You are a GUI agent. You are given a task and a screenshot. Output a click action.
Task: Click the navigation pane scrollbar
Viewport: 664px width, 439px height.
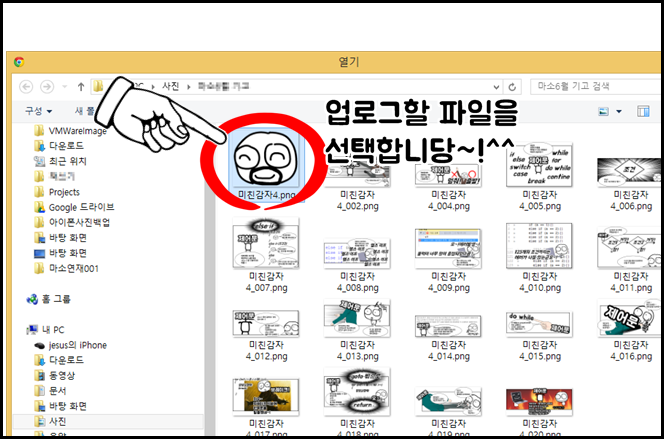(x=209, y=279)
